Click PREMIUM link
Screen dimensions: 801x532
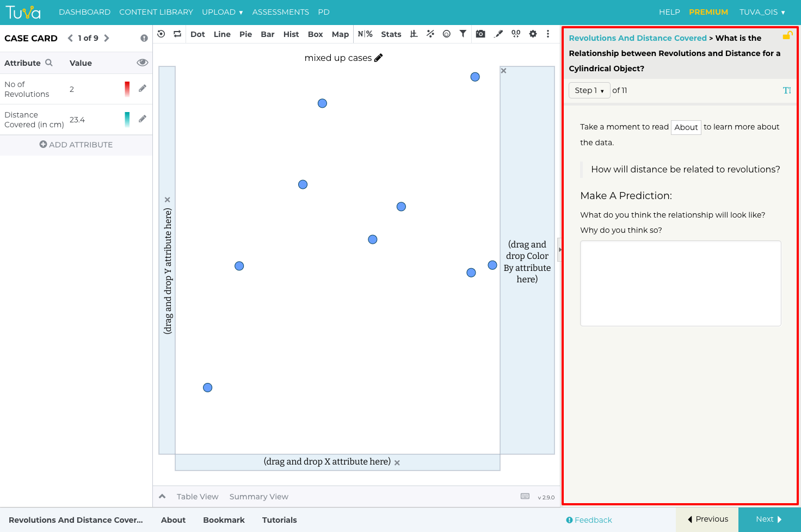point(708,12)
